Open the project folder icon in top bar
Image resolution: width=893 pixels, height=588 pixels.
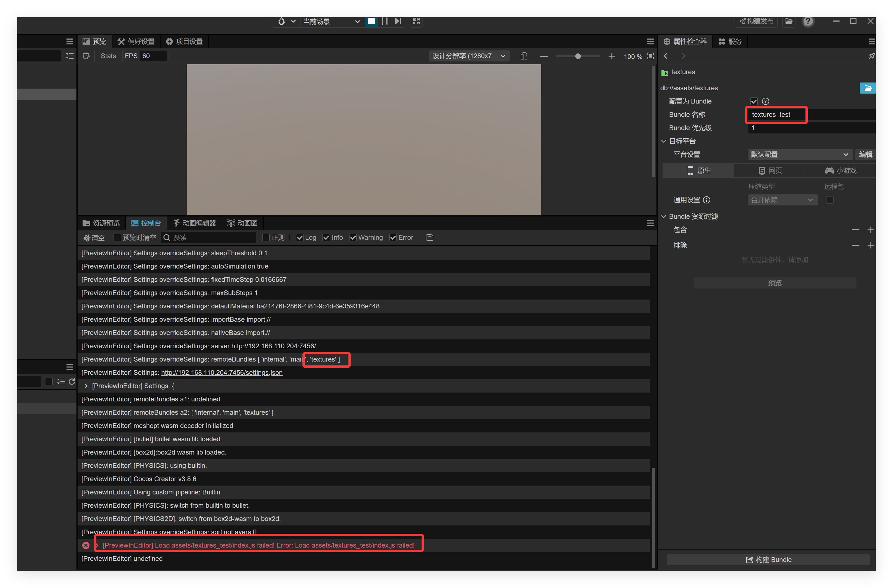(789, 21)
